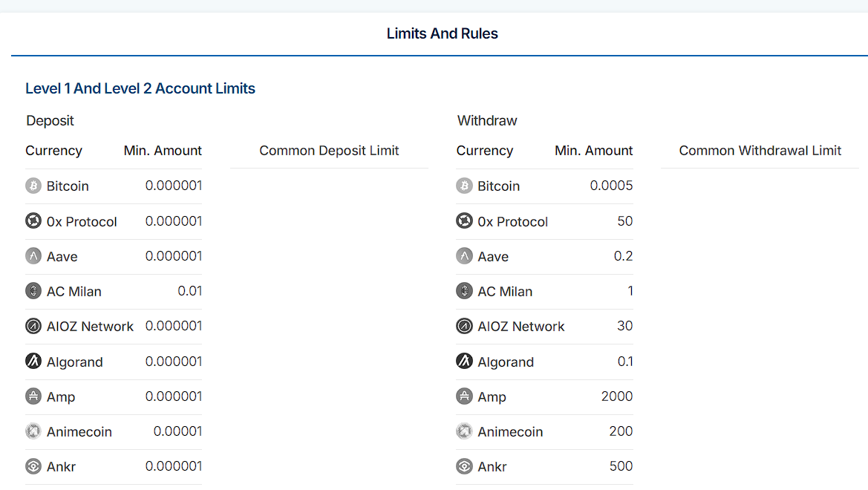Click the Deposit Currency column header
Viewport: 868px width, 490px height.
[x=53, y=151]
